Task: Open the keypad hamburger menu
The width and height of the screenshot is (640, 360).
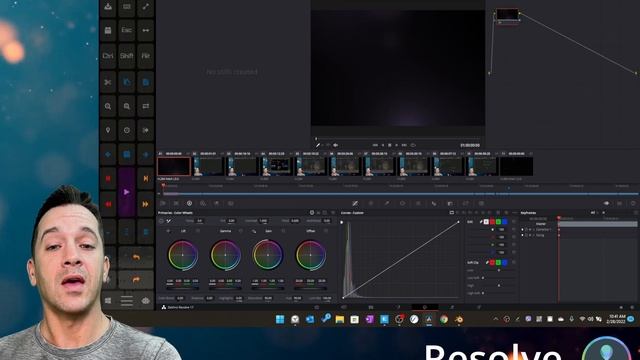Action: [x=127, y=301]
